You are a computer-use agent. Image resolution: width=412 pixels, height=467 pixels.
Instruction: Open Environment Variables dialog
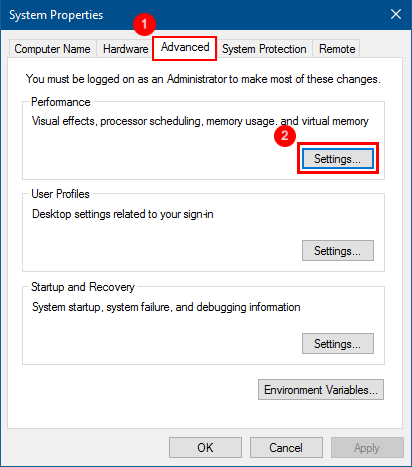pyautogui.click(x=321, y=390)
